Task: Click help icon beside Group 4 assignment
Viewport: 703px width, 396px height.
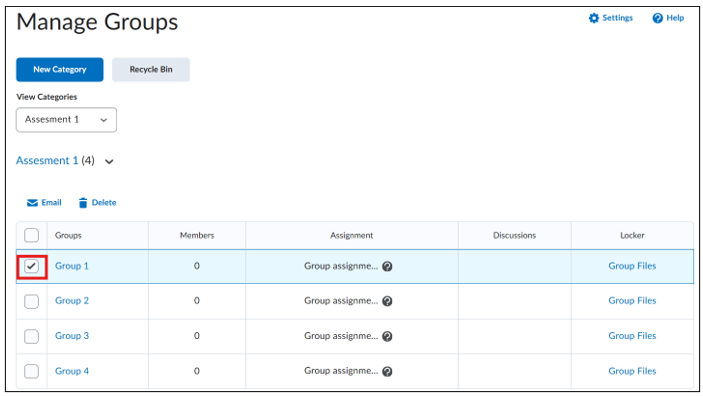Action: tap(387, 371)
